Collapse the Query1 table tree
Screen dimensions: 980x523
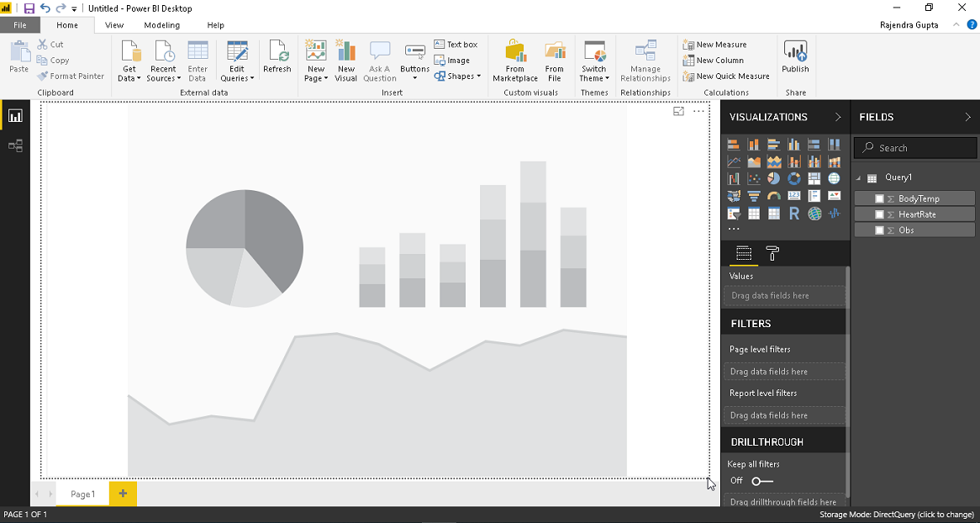pyautogui.click(x=858, y=178)
